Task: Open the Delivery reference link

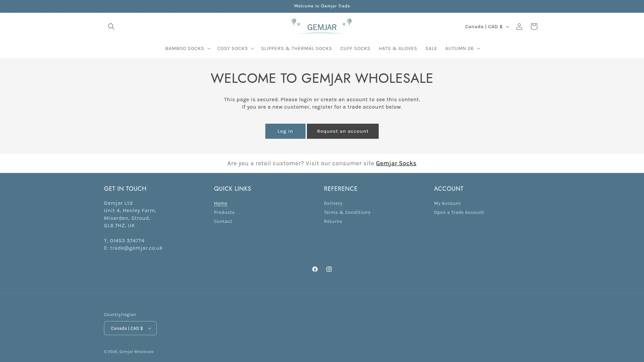Action: coord(333,203)
